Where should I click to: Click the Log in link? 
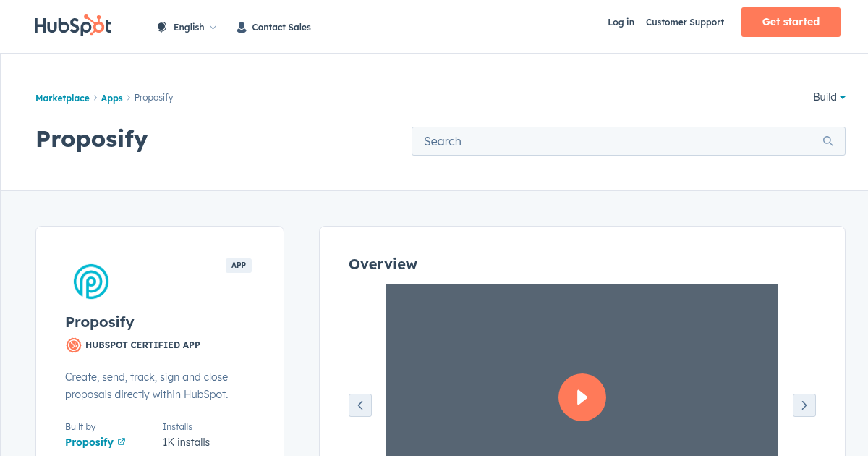coord(621,22)
